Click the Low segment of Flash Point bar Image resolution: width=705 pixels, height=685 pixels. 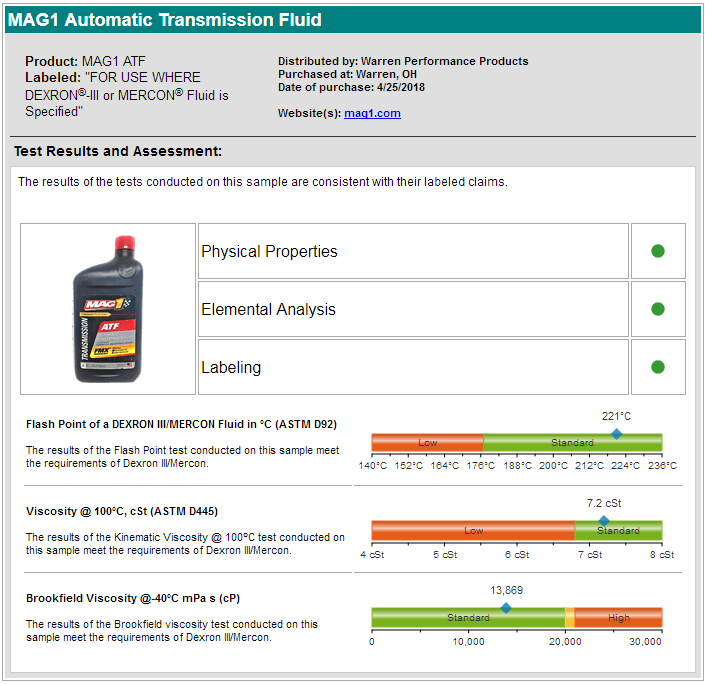427,442
